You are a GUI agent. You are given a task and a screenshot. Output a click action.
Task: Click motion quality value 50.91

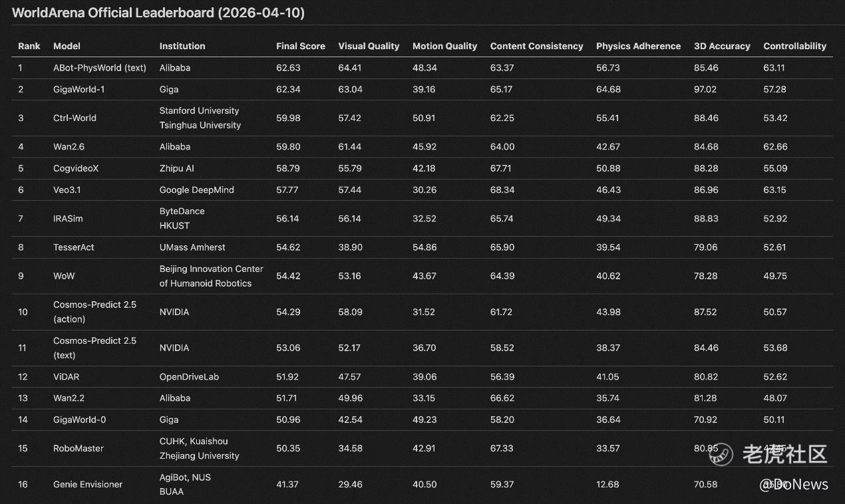click(424, 118)
